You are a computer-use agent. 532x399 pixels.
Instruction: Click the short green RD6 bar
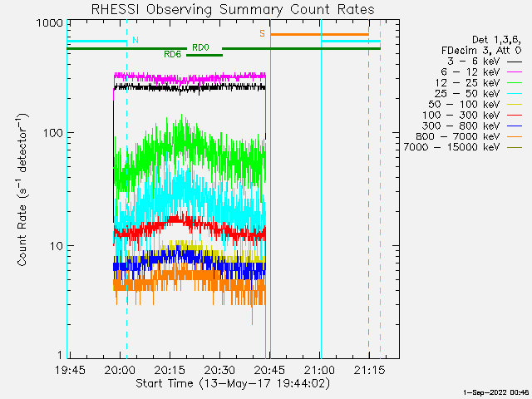[204, 56]
